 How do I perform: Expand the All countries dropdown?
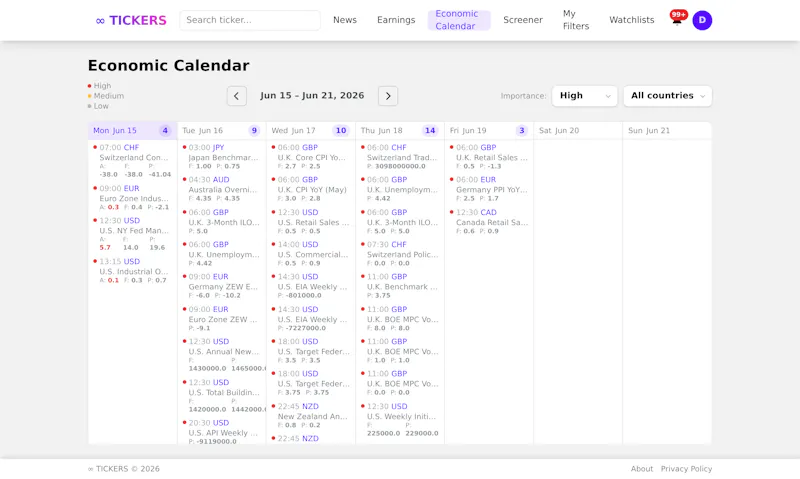tap(667, 96)
